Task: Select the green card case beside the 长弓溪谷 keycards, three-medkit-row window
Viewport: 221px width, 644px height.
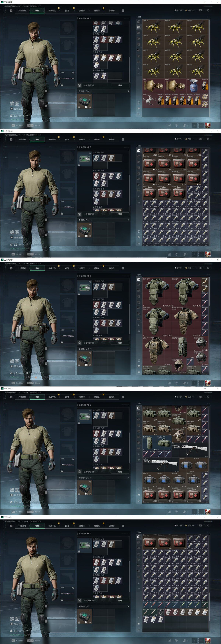Action: point(85,159)
